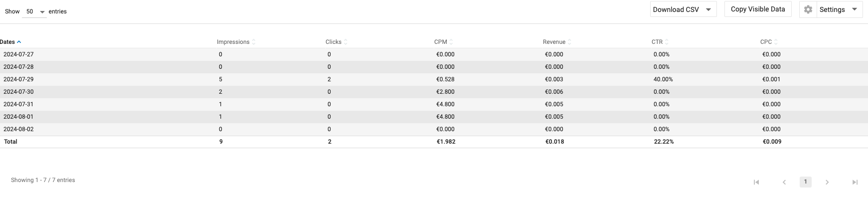The image size is (868, 205).
Task: Sort by Impressions column sort icon
Action: click(x=254, y=42)
